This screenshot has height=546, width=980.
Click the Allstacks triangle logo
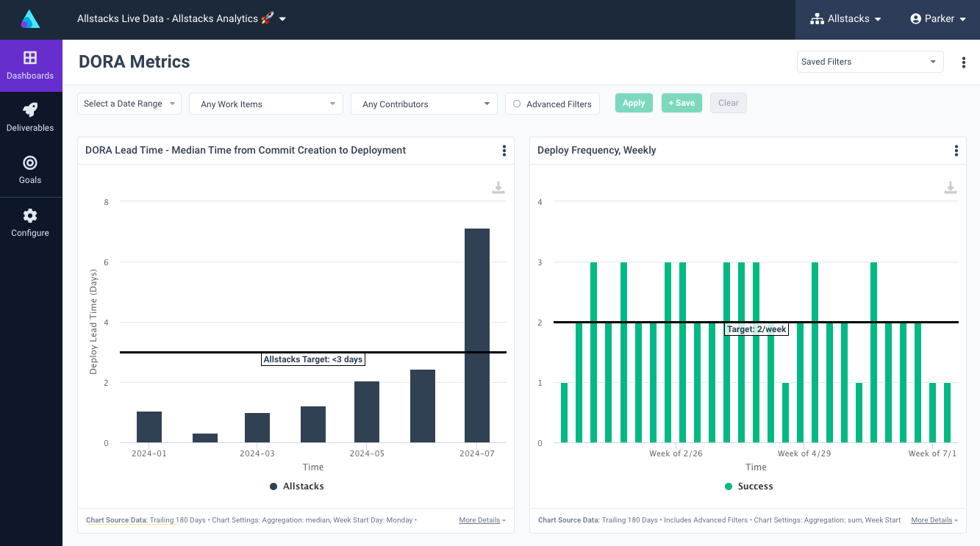pyautogui.click(x=30, y=18)
